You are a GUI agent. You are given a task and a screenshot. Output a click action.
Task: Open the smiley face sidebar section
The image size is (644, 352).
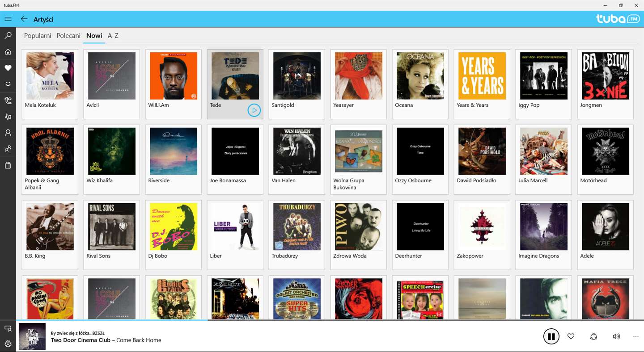coord(8,84)
